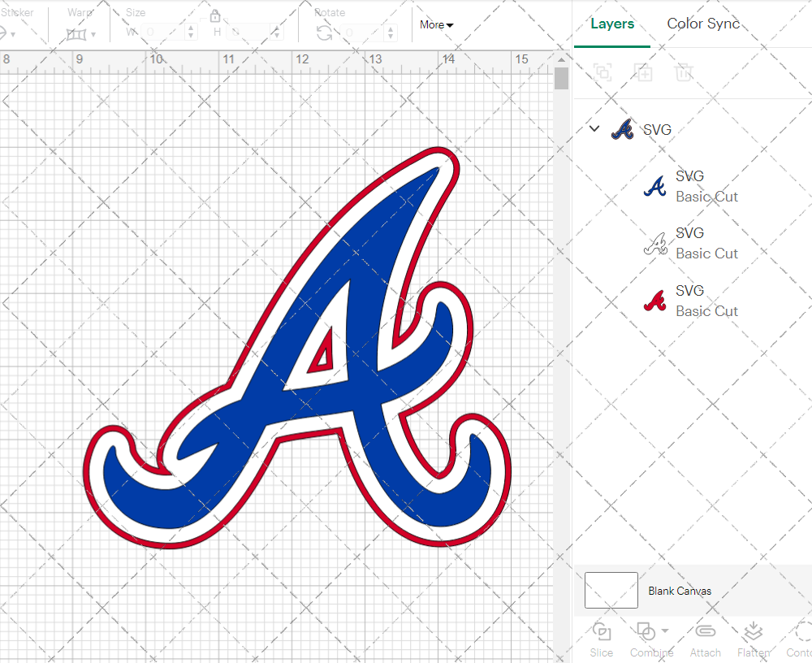Click the Delete trash icon

(x=684, y=72)
